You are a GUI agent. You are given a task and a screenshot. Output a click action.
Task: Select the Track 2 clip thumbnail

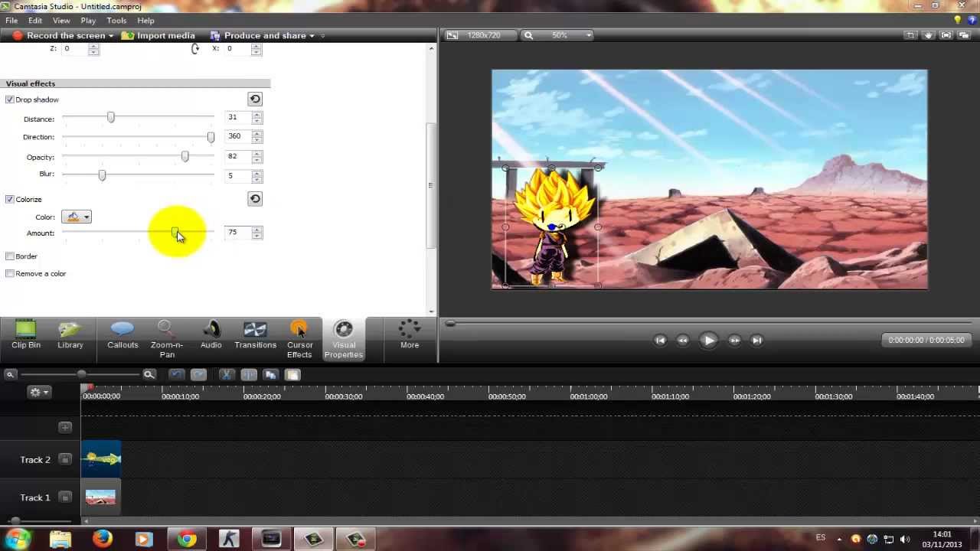[101, 459]
